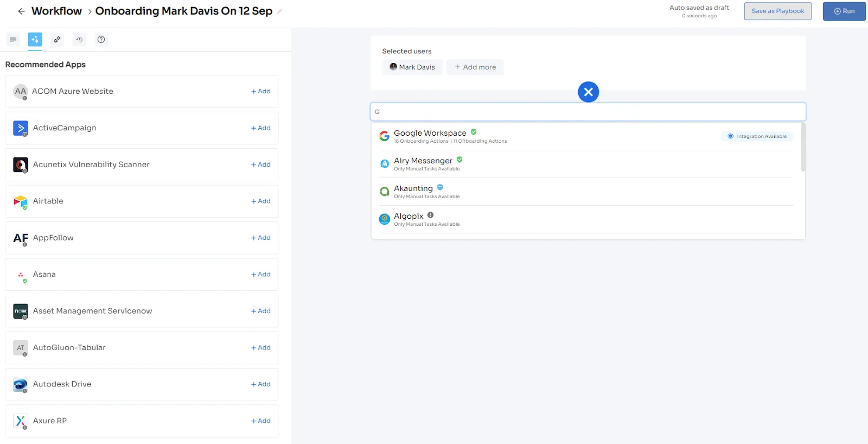This screenshot has height=444, width=868.
Task: Click the search results scrollbar
Action: [x=803, y=147]
